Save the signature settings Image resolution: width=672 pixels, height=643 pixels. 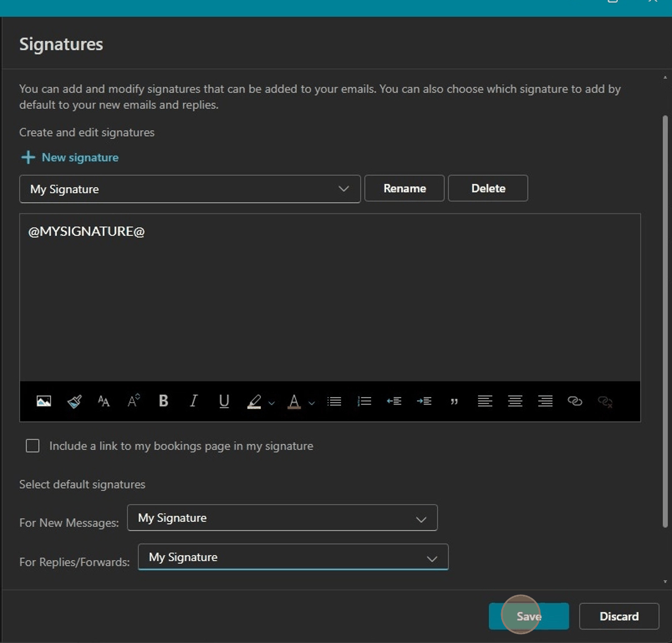click(x=529, y=616)
